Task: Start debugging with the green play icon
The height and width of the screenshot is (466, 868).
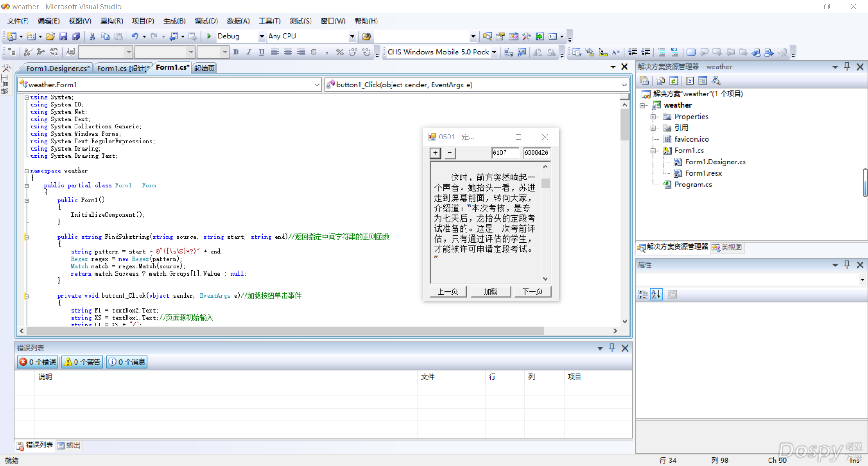Action: (209, 36)
